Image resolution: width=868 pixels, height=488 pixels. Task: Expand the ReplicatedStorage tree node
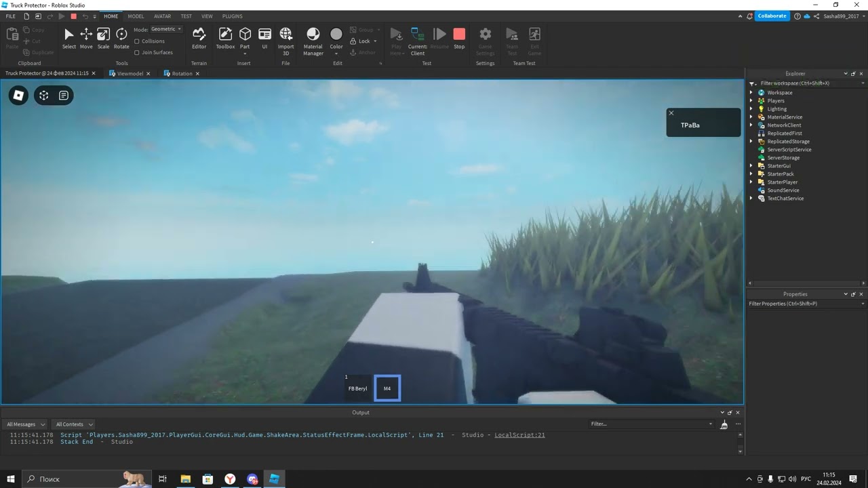click(x=751, y=142)
